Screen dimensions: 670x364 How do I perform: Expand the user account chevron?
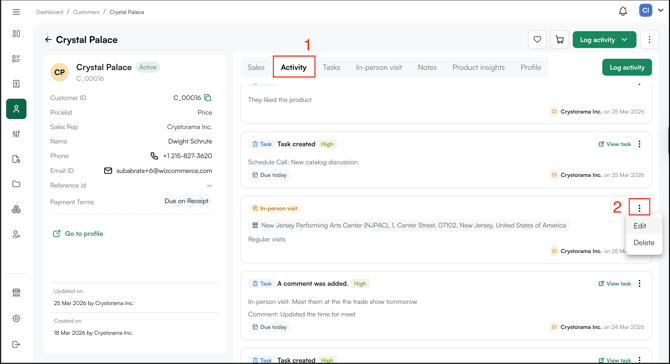[x=661, y=11]
